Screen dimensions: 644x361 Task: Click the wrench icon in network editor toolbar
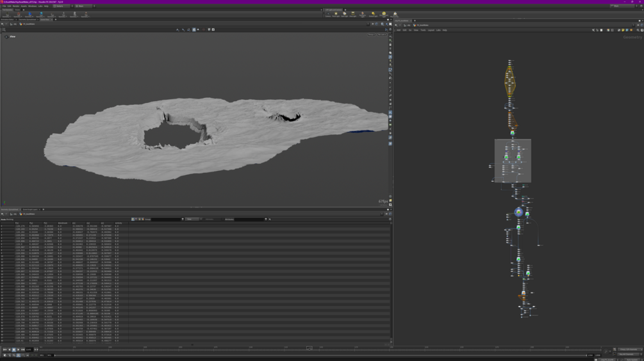coord(593,30)
